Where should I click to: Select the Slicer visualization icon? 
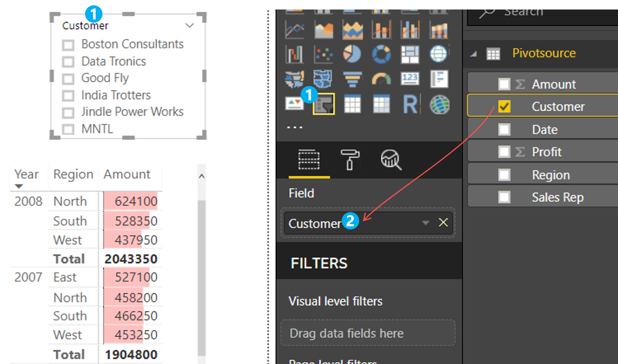[323, 104]
